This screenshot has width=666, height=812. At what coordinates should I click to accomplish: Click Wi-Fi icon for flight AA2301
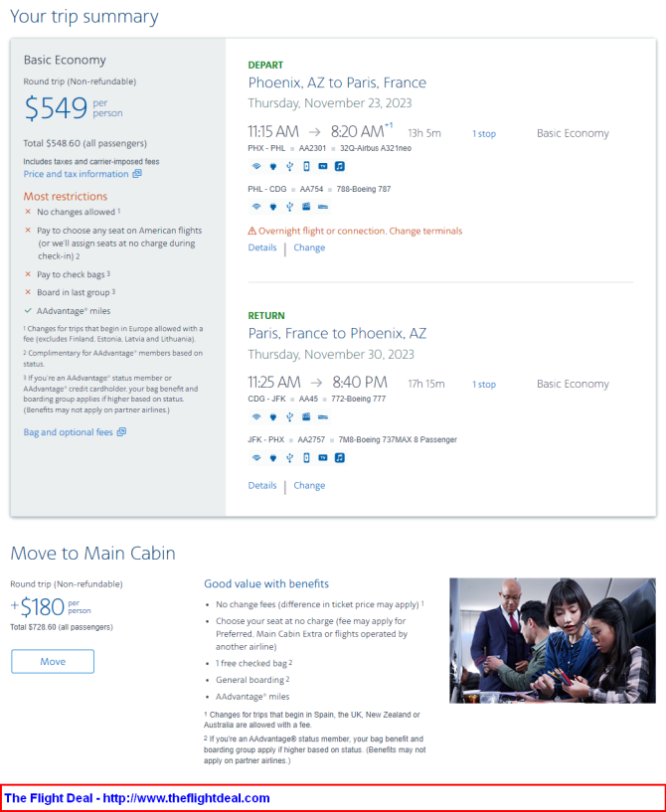click(256, 166)
